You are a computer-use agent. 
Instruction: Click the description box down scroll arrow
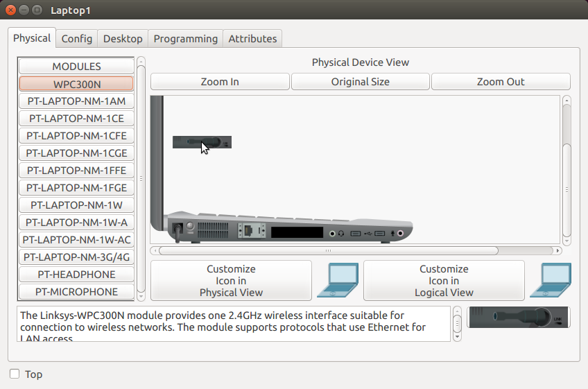[457, 336]
